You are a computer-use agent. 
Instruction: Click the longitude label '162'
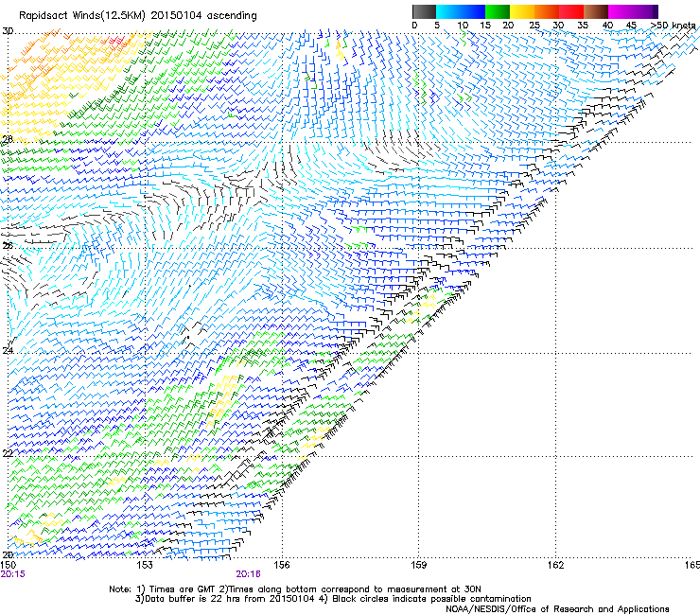[x=555, y=565]
